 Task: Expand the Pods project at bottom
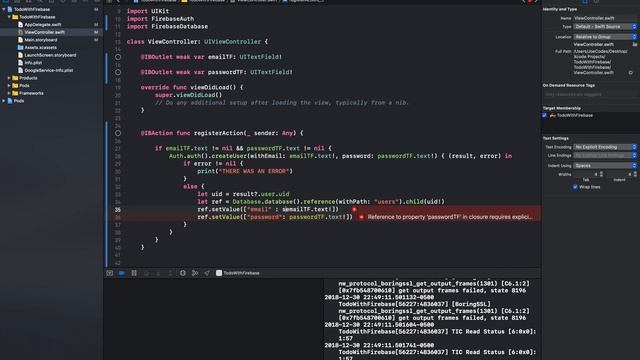(4, 101)
